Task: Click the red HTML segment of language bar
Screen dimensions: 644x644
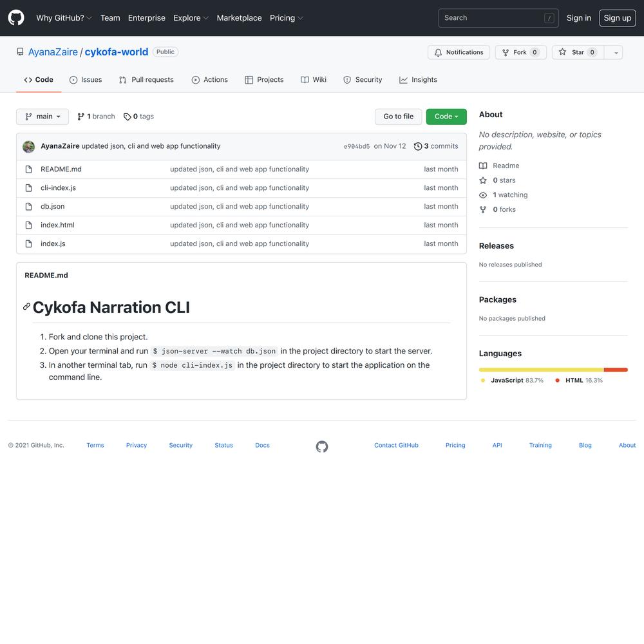Action: 616,370
